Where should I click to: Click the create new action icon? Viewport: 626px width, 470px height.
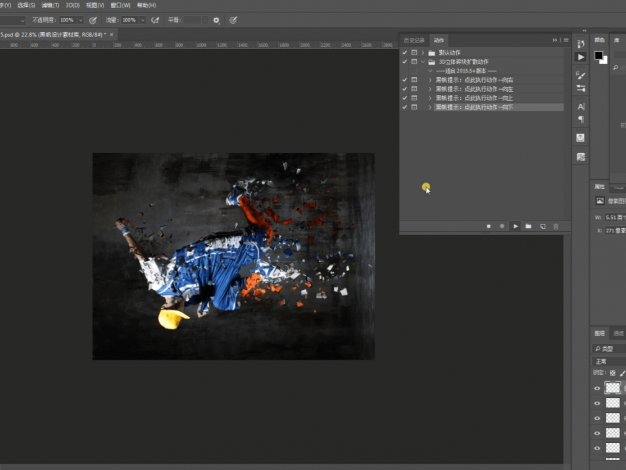(x=542, y=227)
